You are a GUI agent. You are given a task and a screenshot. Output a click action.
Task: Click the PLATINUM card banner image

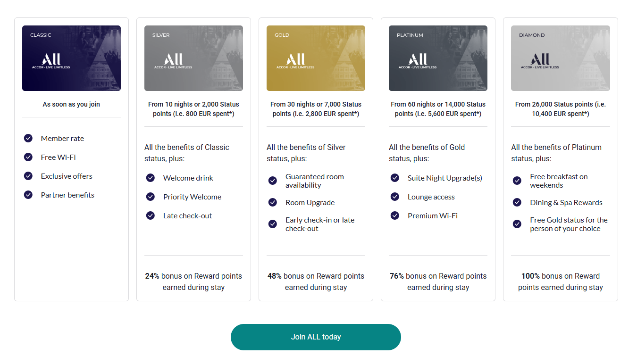(x=438, y=58)
